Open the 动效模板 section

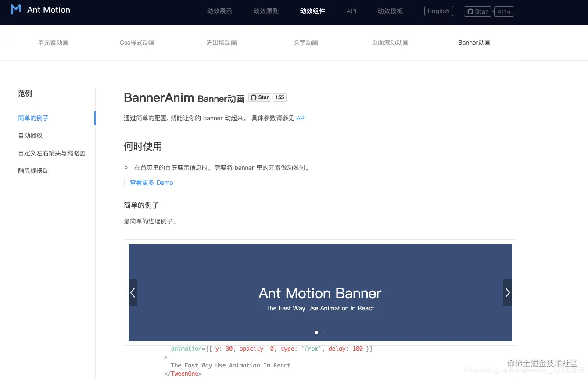(390, 11)
